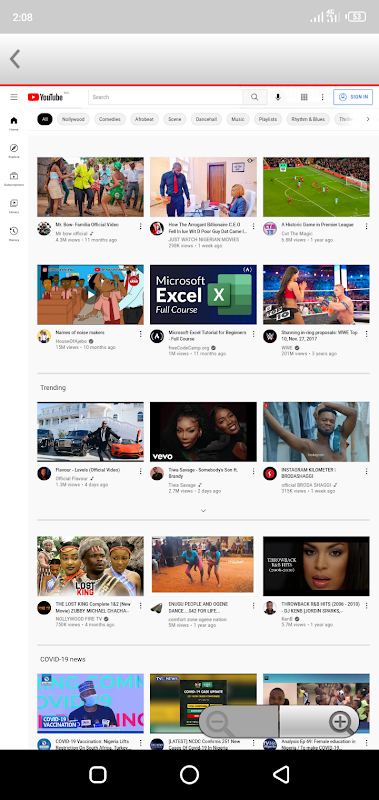The height and width of the screenshot is (800, 379).
Task: Select the Comedies filter chip
Action: tap(110, 119)
